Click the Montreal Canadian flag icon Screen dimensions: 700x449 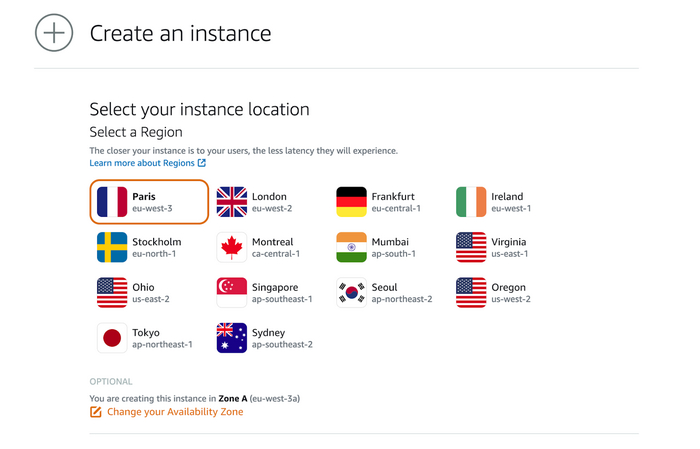(232, 247)
